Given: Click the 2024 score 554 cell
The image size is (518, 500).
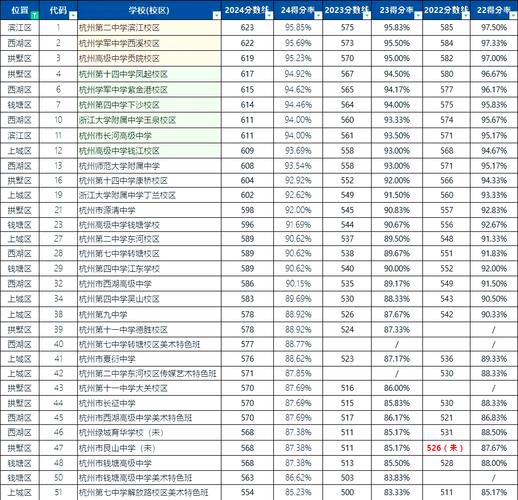Looking at the screenshot, I should click(x=247, y=492).
